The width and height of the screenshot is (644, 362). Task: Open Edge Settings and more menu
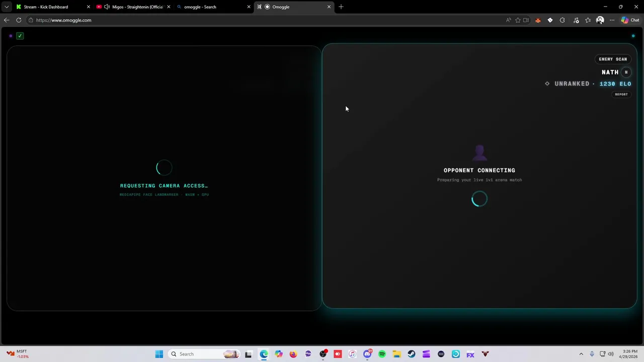(612, 20)
